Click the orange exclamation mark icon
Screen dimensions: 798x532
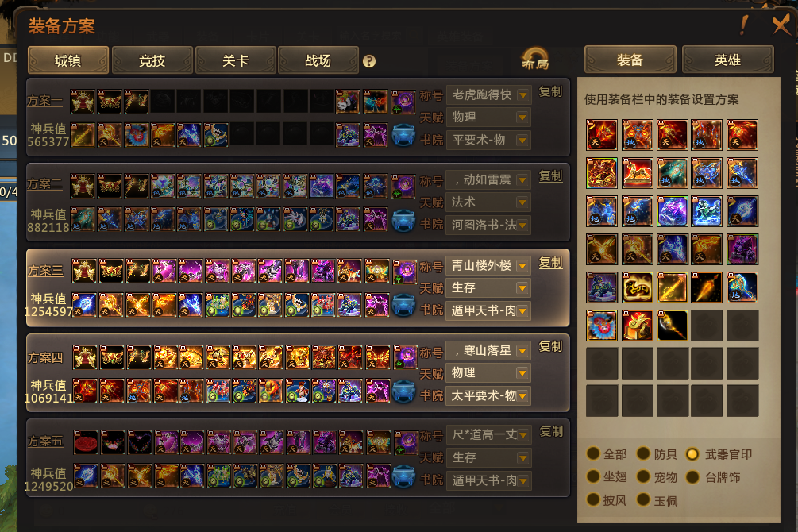744,25
